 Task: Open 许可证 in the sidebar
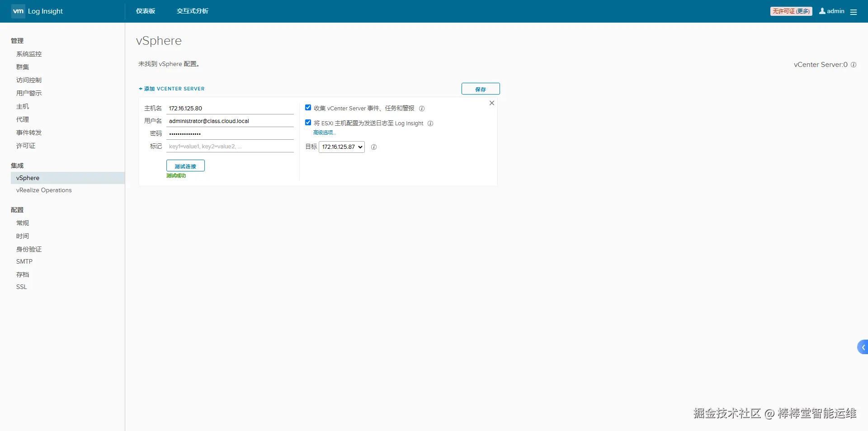[26, 146]
